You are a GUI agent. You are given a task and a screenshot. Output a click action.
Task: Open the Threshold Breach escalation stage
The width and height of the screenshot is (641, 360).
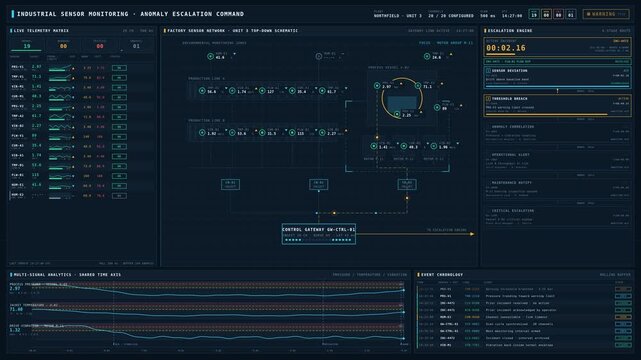557,105
